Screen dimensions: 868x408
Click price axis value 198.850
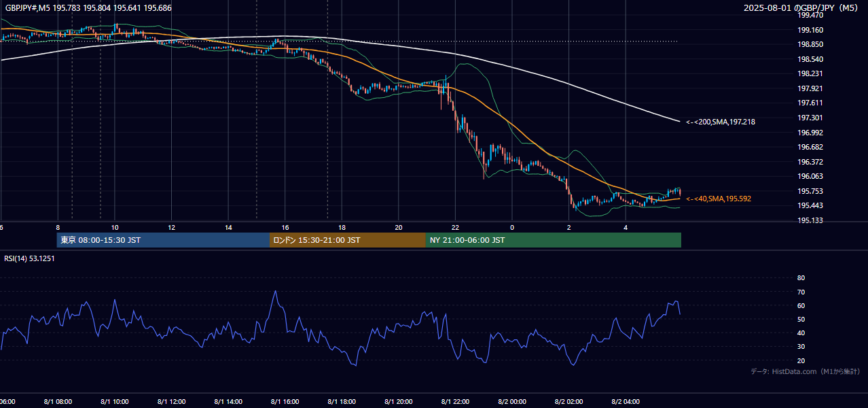[x=810, y=44]
